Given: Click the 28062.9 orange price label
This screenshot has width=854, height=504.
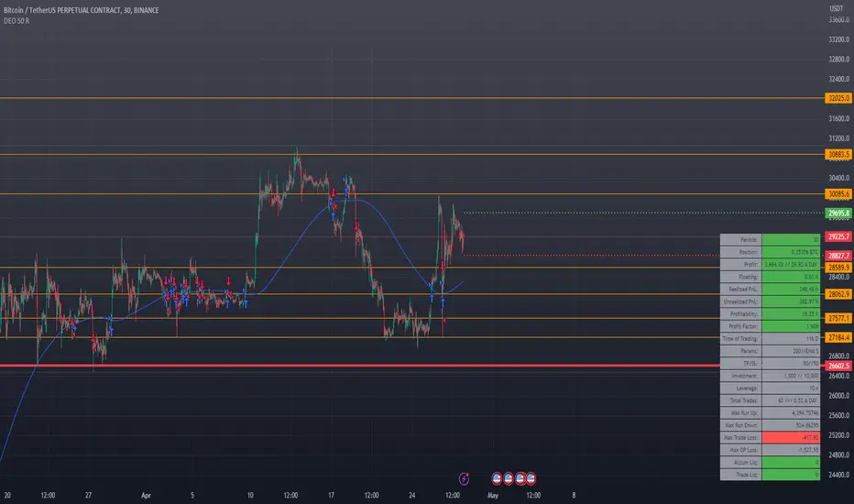Looking at the screenshot, I should [838, 294].
